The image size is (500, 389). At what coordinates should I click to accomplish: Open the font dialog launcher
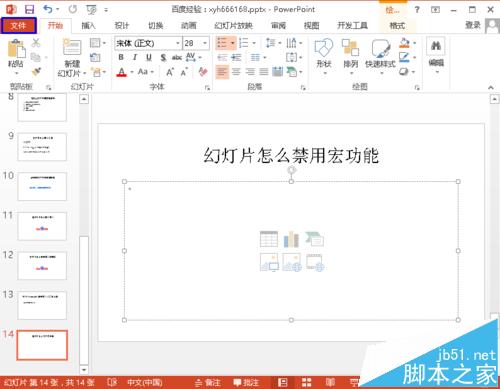point(207,88)
